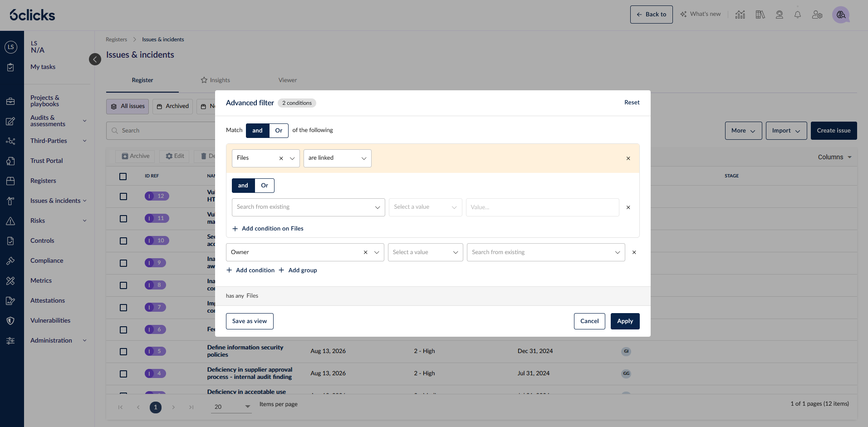Click Save as view button

point(250,321)
